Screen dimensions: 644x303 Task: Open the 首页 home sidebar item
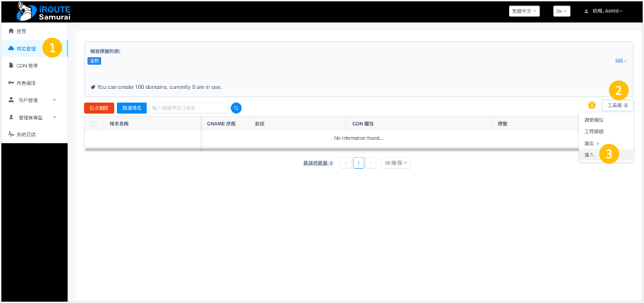coord(21,32)
